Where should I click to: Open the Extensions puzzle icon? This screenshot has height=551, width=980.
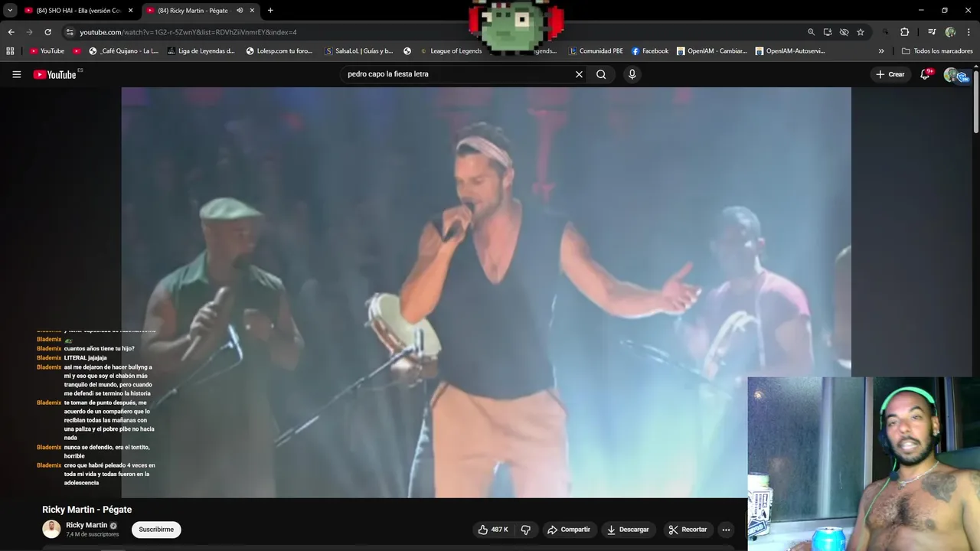tap(904, 32)
